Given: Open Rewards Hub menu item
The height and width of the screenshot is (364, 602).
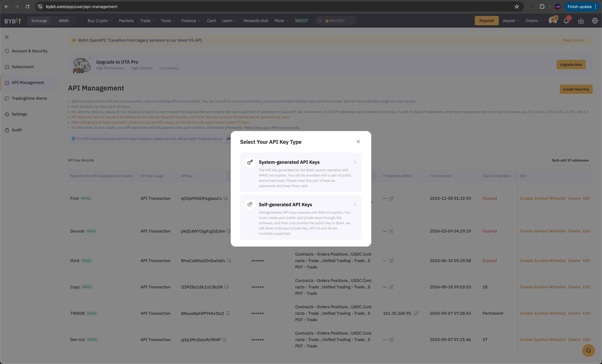Looking at the screenshot, I should [256, 21].
